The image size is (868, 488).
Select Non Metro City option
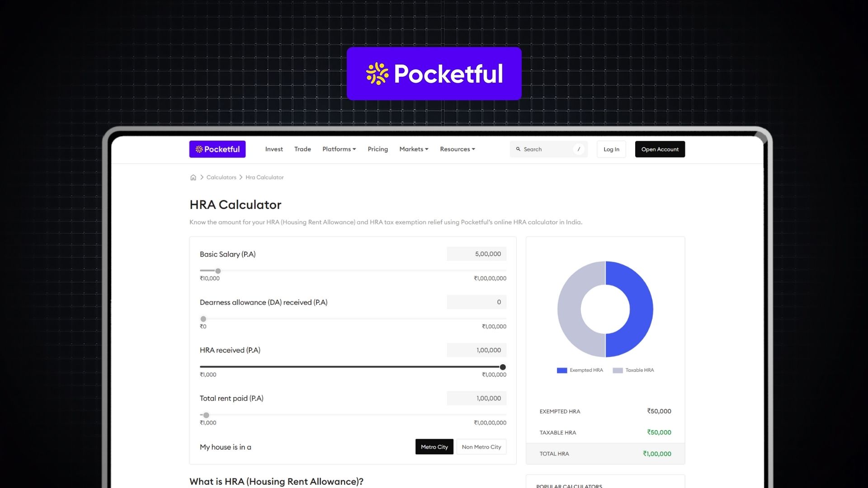point(481,447)
